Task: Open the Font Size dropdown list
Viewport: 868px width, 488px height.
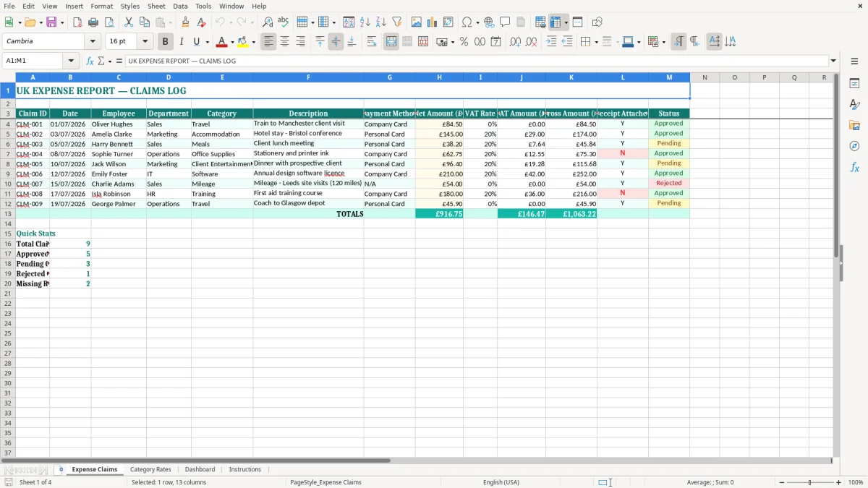Action: click(145, 42)
